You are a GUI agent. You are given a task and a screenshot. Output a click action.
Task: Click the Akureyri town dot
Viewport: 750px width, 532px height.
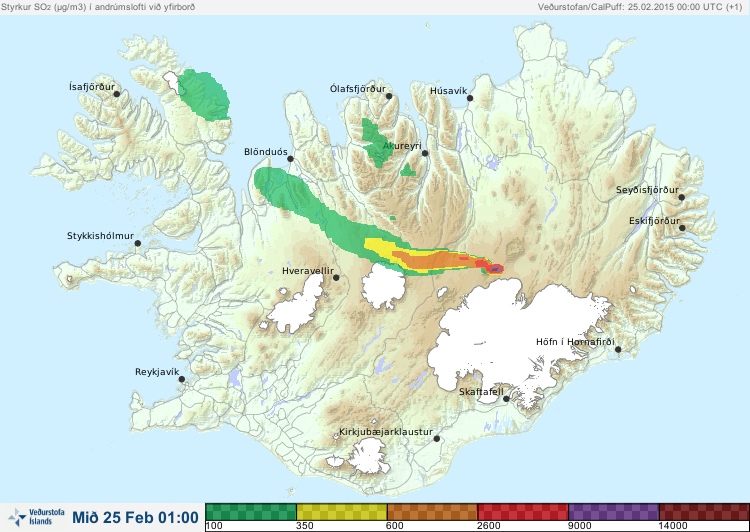coord(425,153)
